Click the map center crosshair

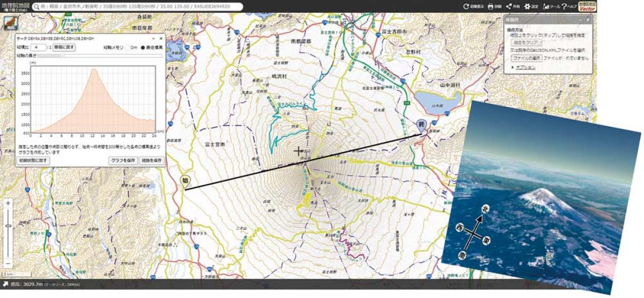pyautogui.click(x=298, y=151)
